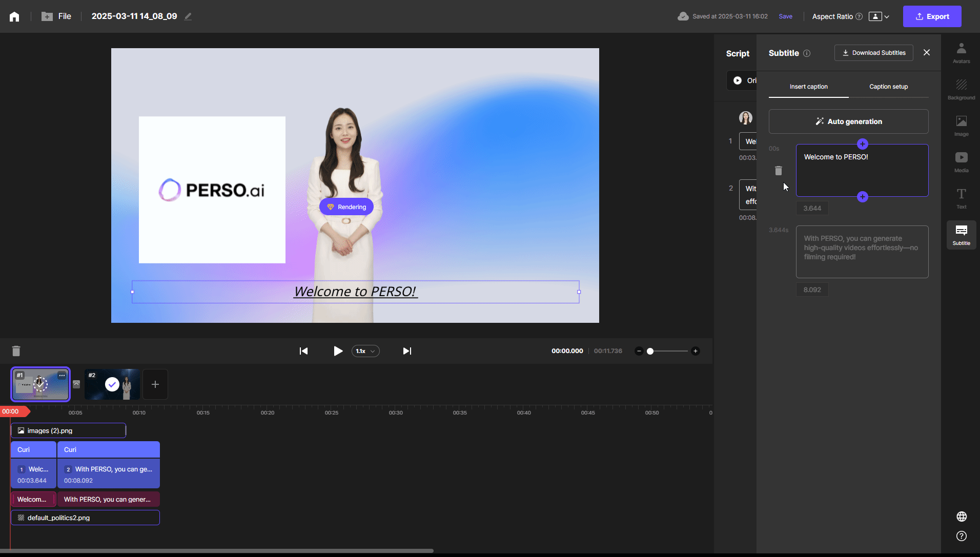Switch to the Script tab

(738, 53)
